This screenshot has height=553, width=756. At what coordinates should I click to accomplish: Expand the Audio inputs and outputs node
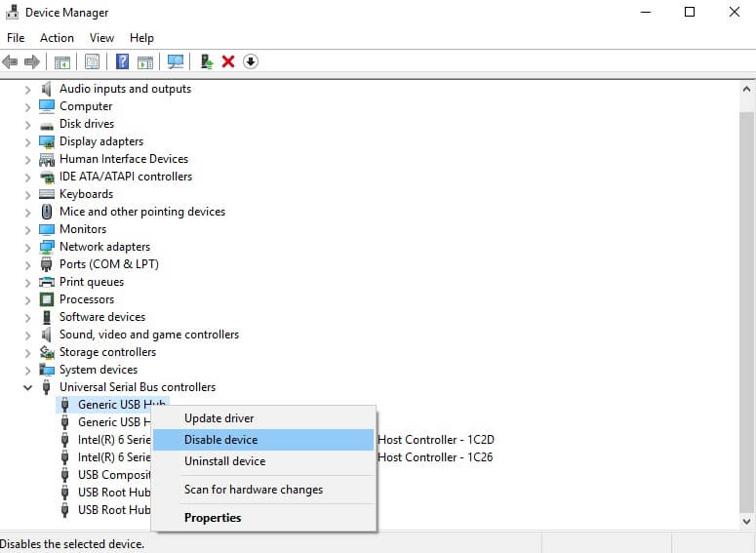click(x=27, y=90)
